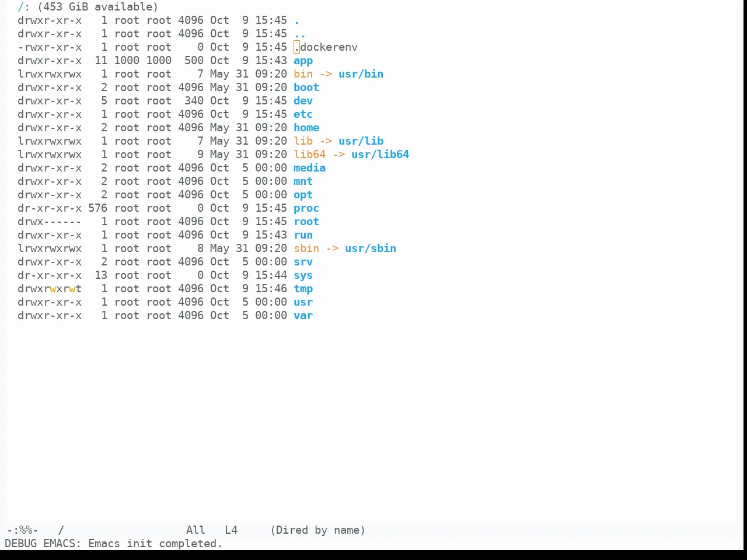Image resolution: width=747 pixels, height=560 pixels.
Task: Open the .dockerenv file entry
Action: pyautogui.click(x=326, y=47)
